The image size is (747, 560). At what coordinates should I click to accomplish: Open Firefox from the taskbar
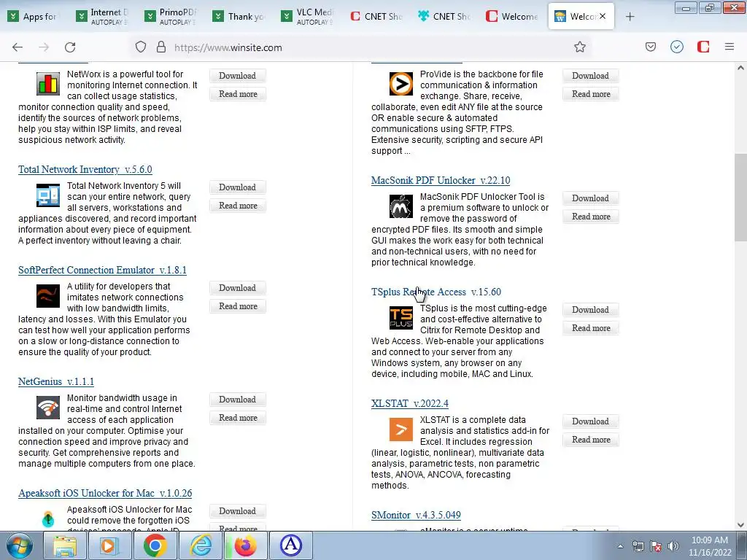click(x=246, y=545)
